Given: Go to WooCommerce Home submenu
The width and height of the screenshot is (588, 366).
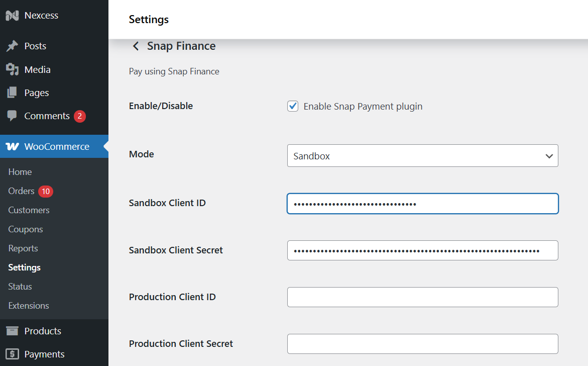Looking at the screenshot, I should 20,172.
